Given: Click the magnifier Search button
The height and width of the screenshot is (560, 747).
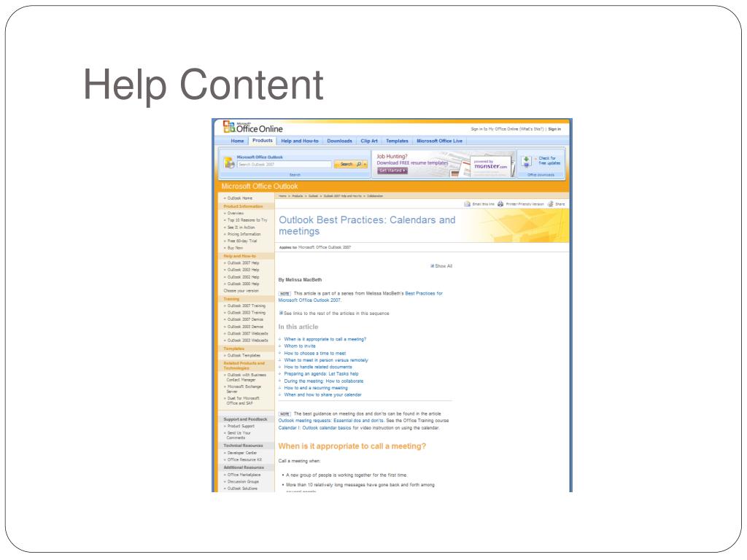Looking at the screenshot, I should point(348,164).
